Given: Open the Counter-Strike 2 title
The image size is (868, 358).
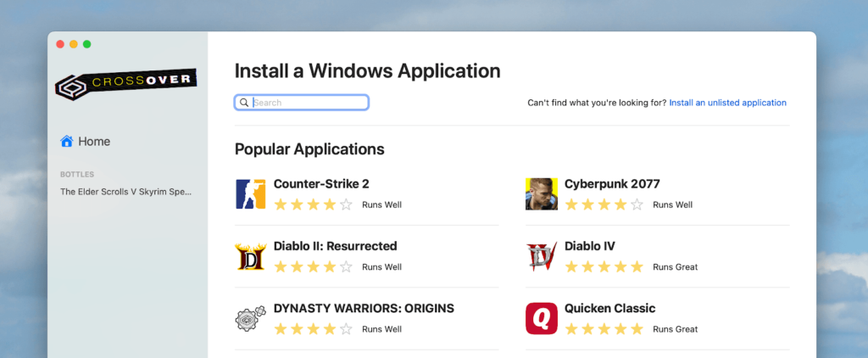Looking at the screenshot, I should 321,184.
